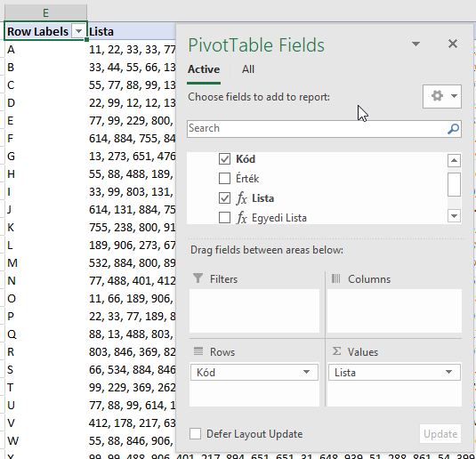The width and height of the screenshot is (476, 459).
Task: Tick the Egyedi Lista field checkbox
Action: 224,218
